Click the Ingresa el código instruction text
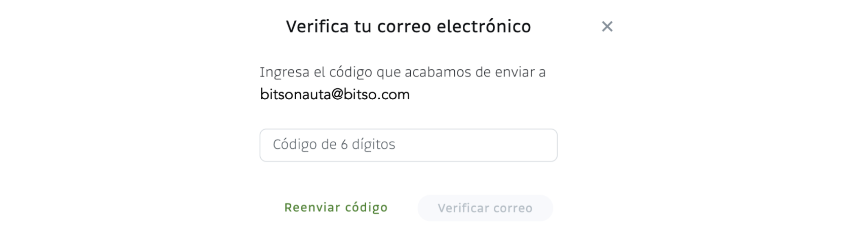 tap(403, 72)
